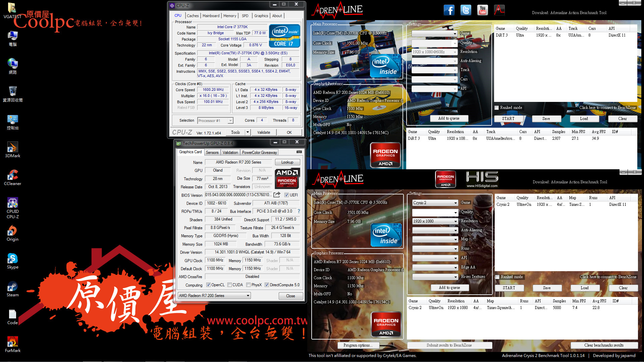
Task: Switch to the Memory tab in CPU-Z
Action: coord(230,16)
